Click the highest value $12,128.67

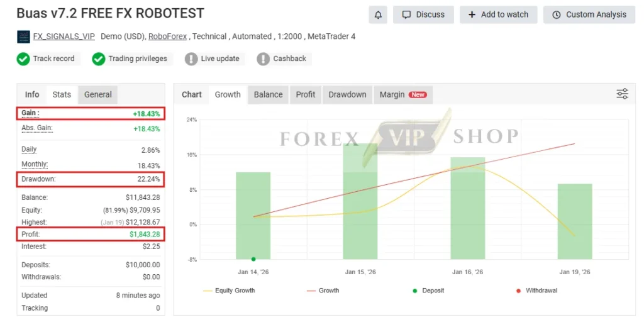tap(143, 222)
